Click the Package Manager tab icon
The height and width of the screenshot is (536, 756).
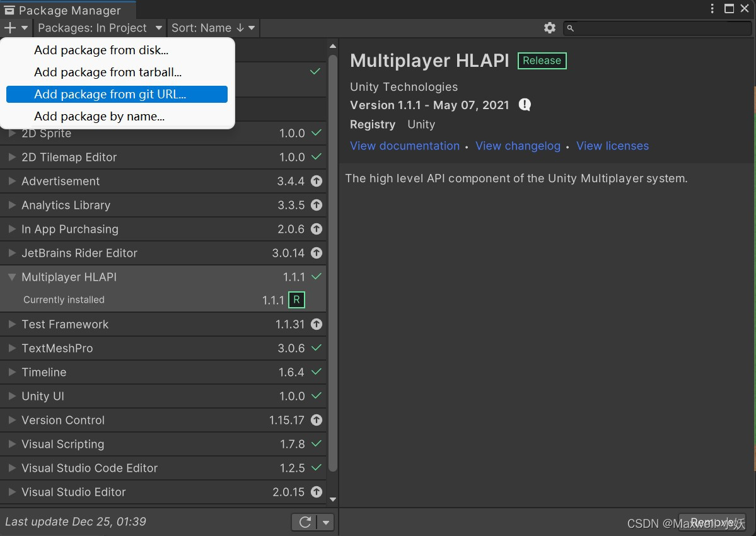pyautogui.click(x=9, y=10)
